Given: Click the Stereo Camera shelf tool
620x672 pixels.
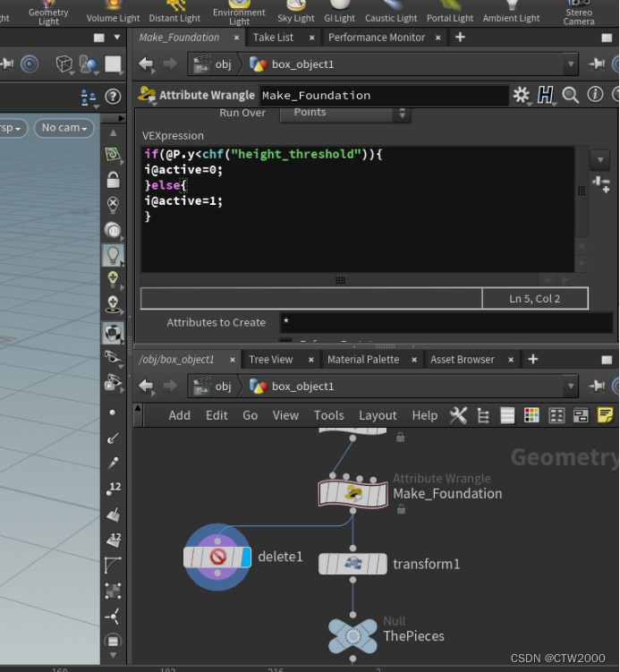Looking at the screenshot, I should click(x=579, y=13).
